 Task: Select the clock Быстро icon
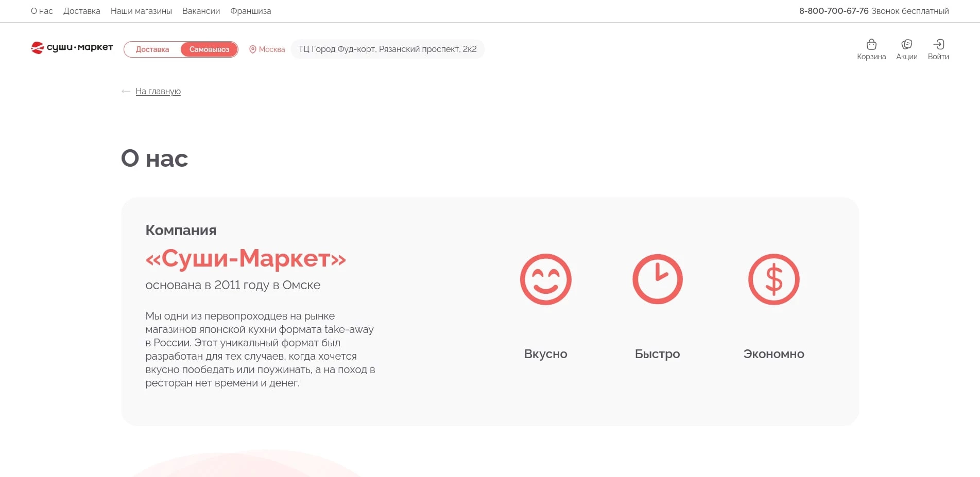point(657,279)
